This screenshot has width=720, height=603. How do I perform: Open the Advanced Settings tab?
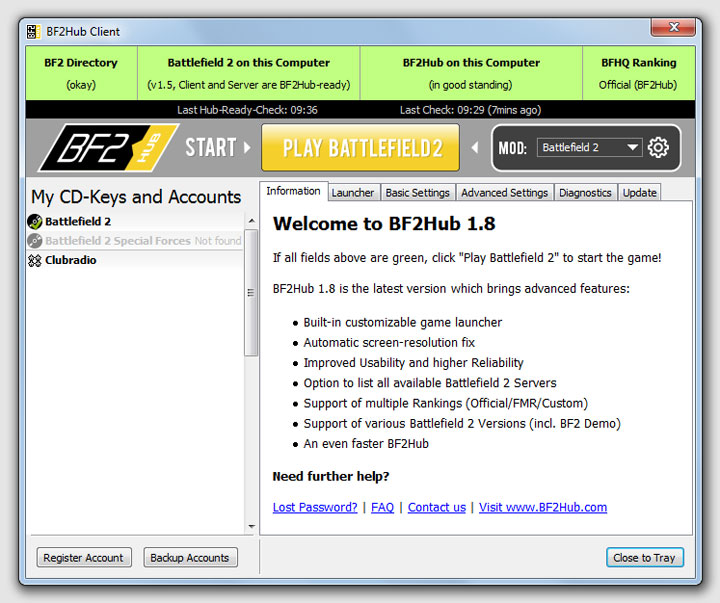pos(505,193)
